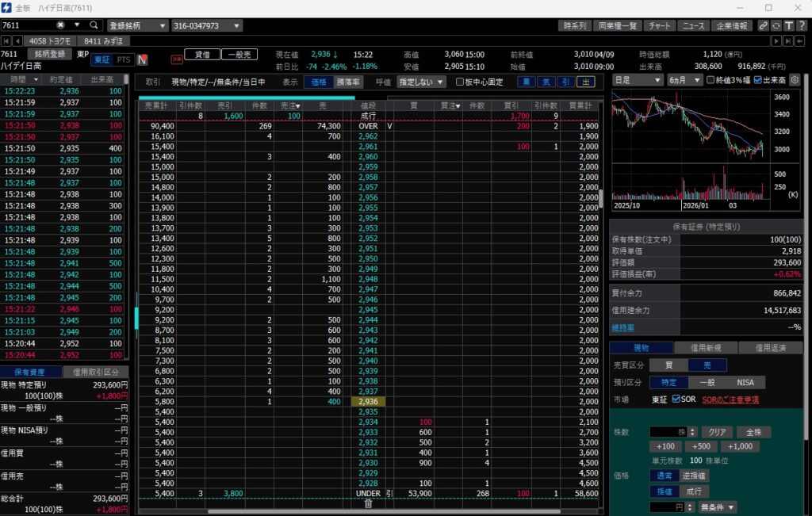Click the trash can icon below order book
This screenshot has height=516, width=812.
click(x=368, y=503)
